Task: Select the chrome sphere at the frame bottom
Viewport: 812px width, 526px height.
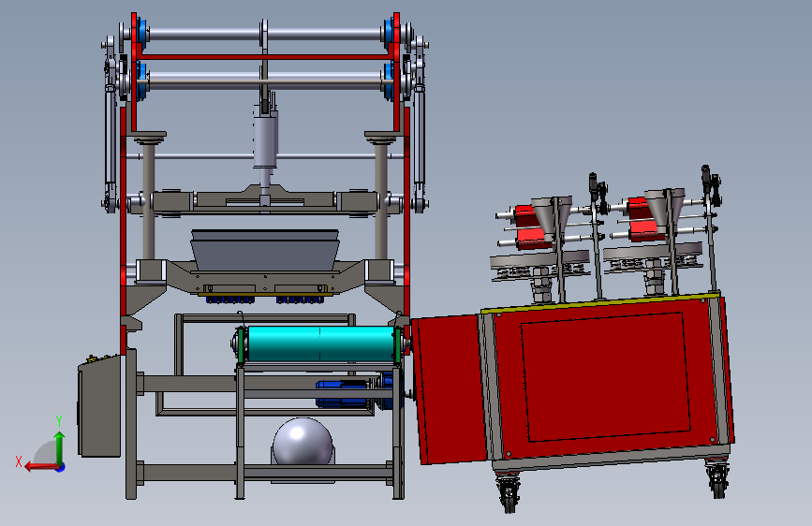Action: tap(303, 442)
